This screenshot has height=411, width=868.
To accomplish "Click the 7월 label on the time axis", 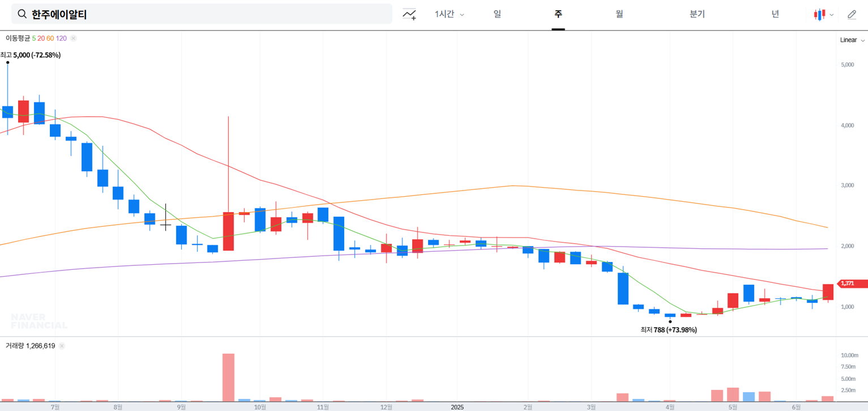I will 55,407.
